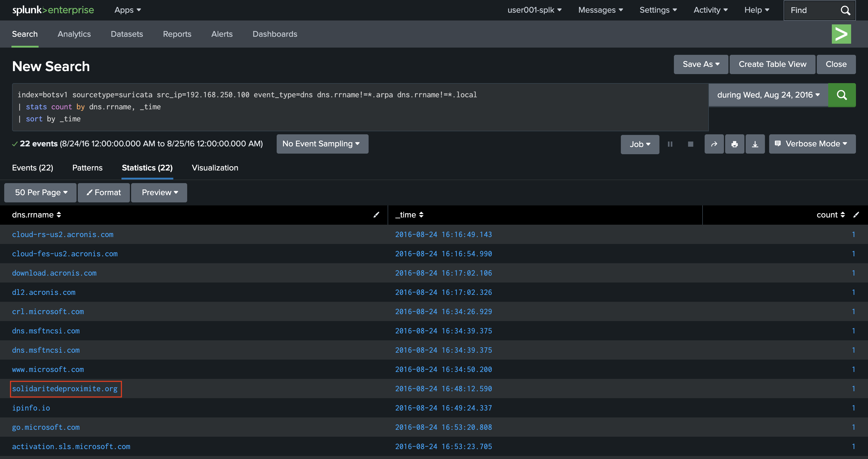Click count value in crl.microsoft.com row
868x459 pixels.
coord(853,311)
